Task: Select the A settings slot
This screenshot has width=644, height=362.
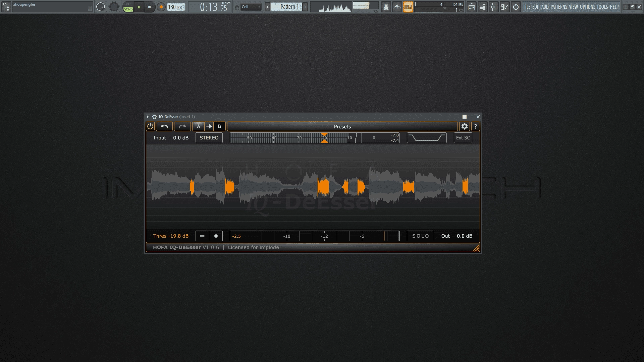Action: (x=198, y=126)
